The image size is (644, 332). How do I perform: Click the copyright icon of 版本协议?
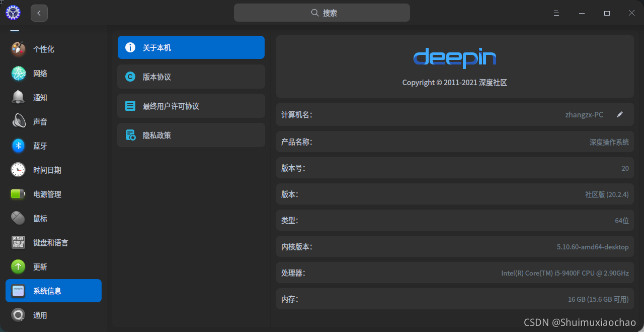130,77
